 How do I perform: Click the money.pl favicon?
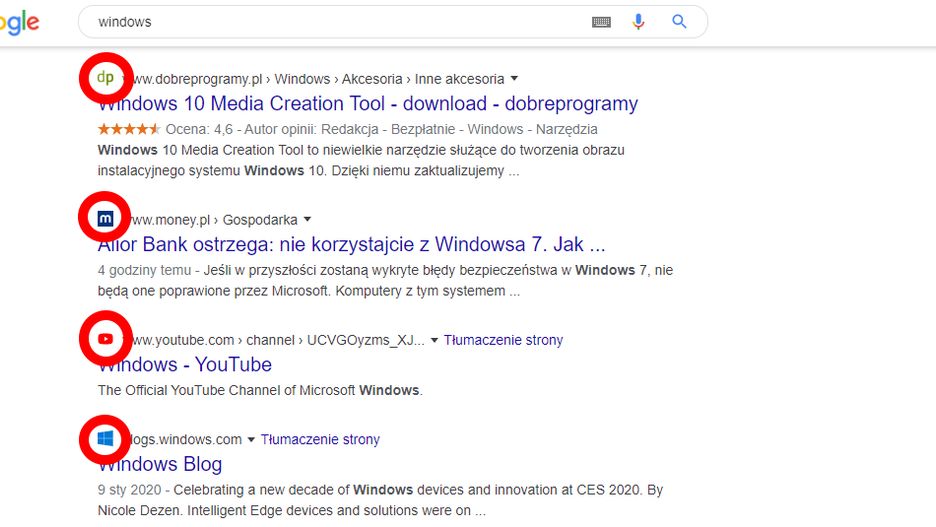[105, 218]
